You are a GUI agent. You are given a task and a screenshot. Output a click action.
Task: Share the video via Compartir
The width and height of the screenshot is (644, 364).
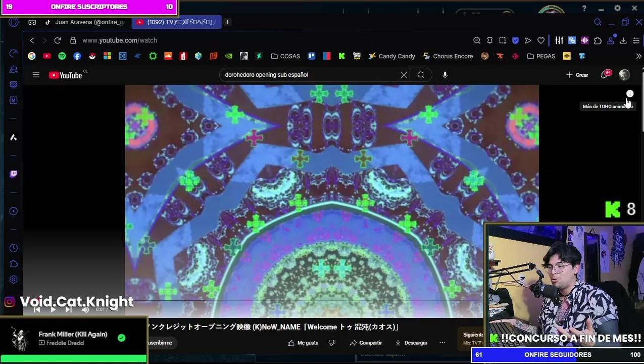pyautogui.click(x=366, y=343)
